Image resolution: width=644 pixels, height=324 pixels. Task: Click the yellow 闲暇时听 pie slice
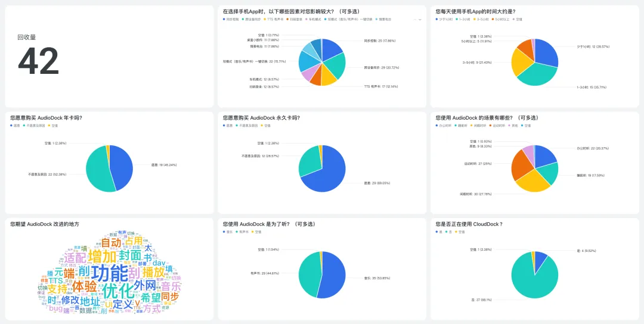532,181
